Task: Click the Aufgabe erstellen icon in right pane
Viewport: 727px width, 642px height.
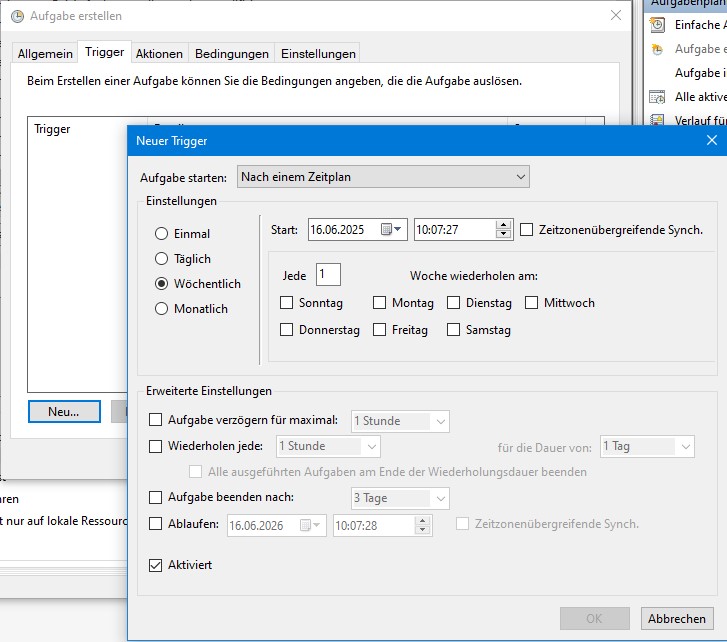Action: coord(657,49)
